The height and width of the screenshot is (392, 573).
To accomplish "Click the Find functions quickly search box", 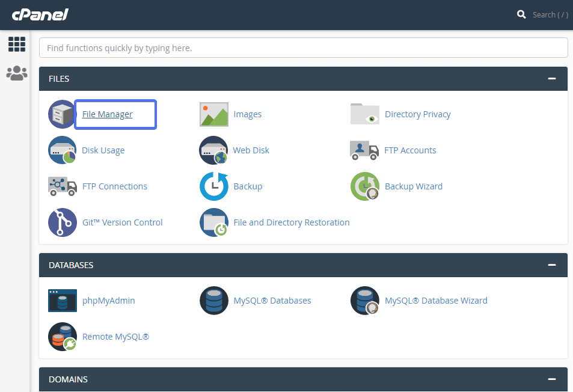I will [x=303, y=47].
